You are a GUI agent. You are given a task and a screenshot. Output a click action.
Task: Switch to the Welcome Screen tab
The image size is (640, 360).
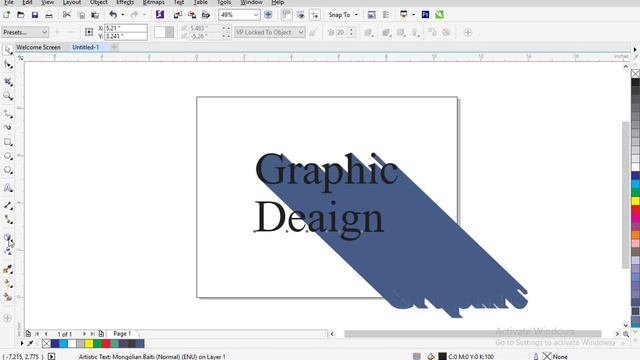[38, 47]
